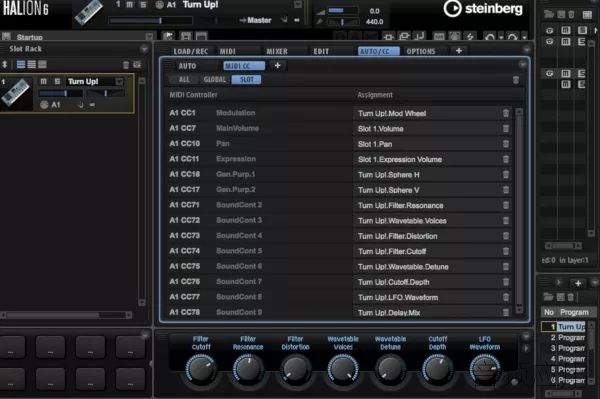This screenshot has height=399, width=600.
Task: Click the Filter Cutoff quick control knob
Action: (201, 370)
